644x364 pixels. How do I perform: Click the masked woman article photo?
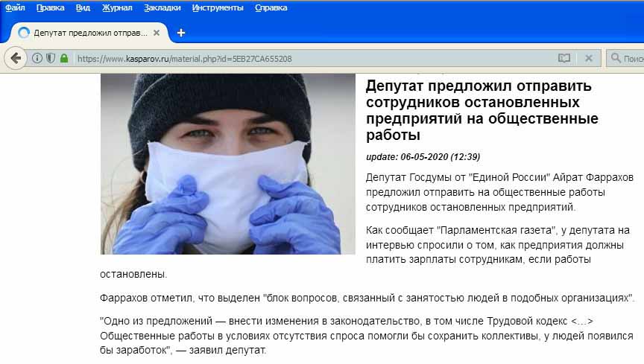pos(228,164)
